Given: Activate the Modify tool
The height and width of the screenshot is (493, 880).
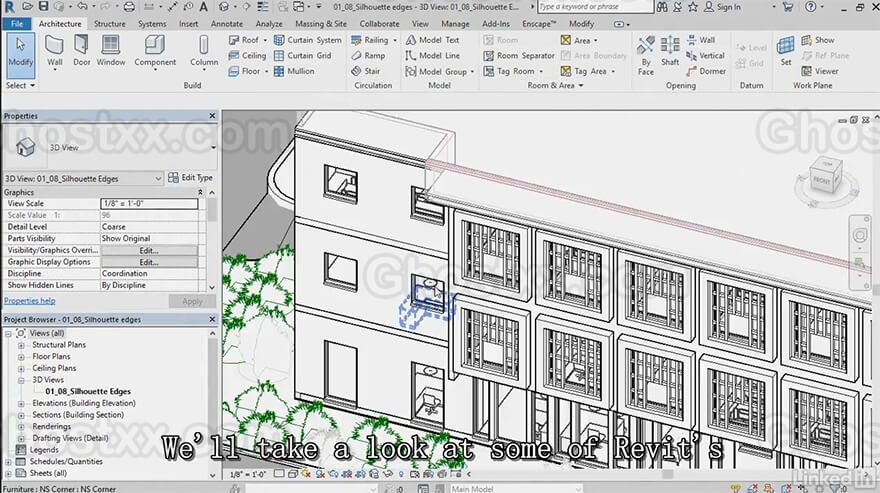Looking at the screenshot, I should [x=20, y=55].
